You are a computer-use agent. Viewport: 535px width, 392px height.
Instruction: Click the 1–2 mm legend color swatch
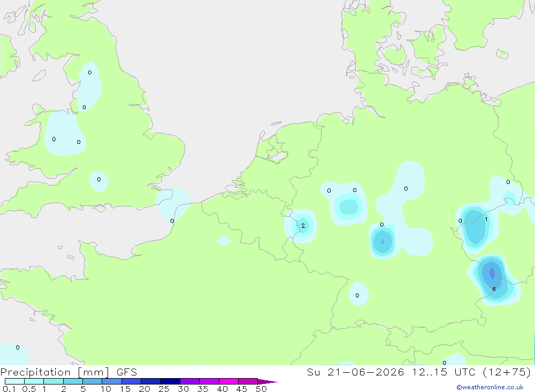(x=53, y=381)
